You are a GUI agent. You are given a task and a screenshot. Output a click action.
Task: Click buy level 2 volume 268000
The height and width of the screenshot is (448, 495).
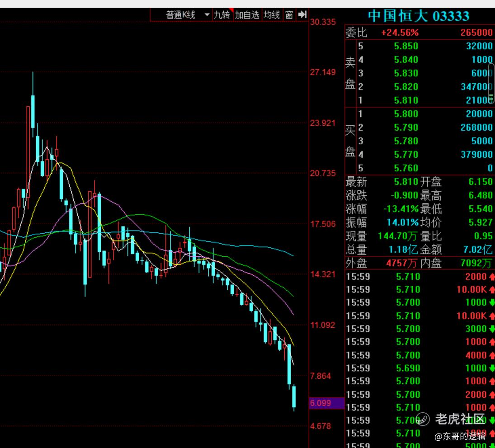(476, 127)
